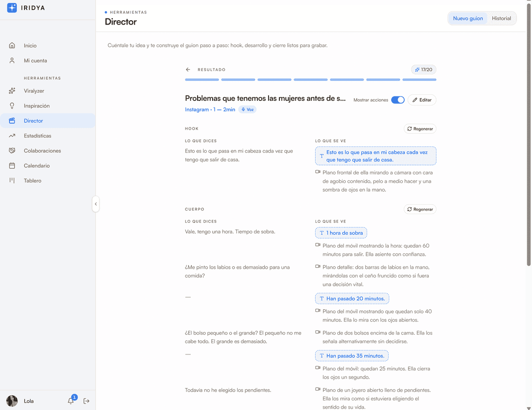The width and height of the screenshot is (532, 410).
Task: Click the Colaboraciones handshake icon
Action: pos(12,151)
